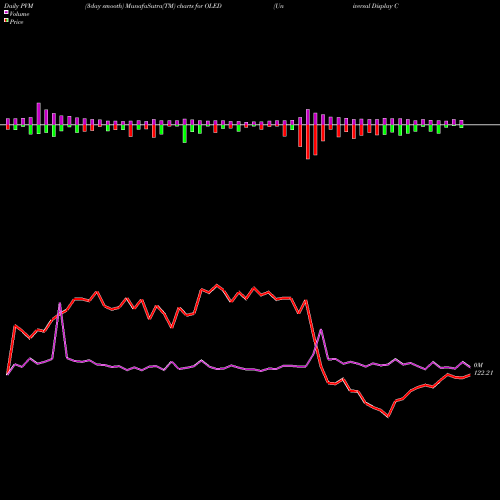500x500 pixels.
Task: Click the red price line's lowest trough
Action: click(x=388, y=416)
